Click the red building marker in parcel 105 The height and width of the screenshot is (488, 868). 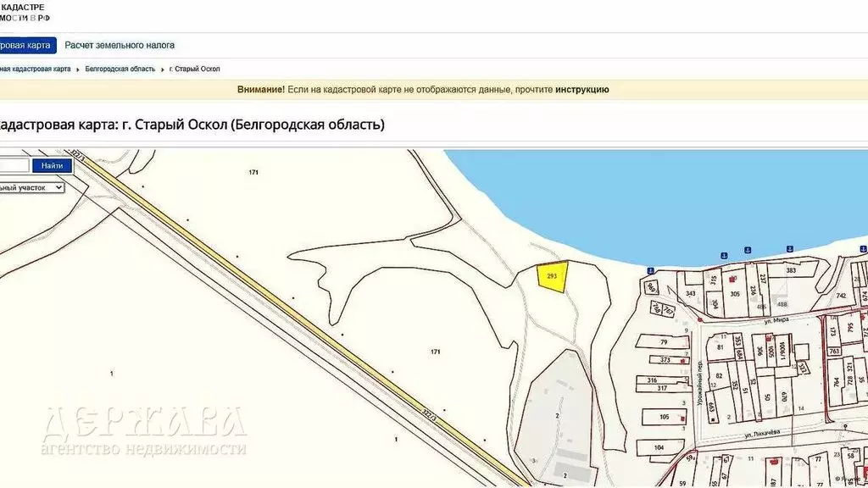point(683,419)
